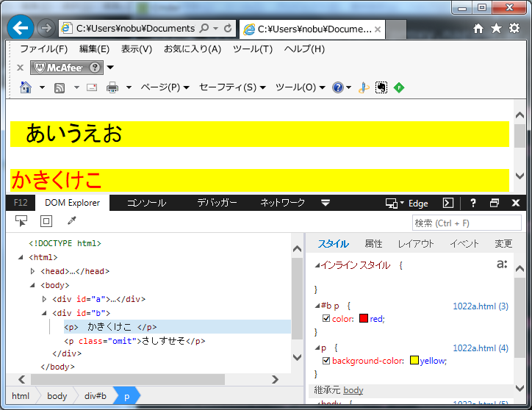This screenshot has height=410, width=532.
Task: Open the IE settings gear icon
Action: coord(514,28)
